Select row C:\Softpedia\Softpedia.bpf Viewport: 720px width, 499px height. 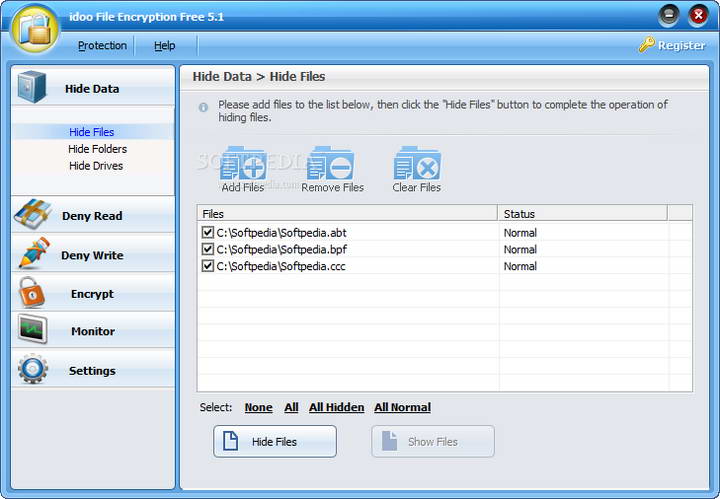(444, 249)
